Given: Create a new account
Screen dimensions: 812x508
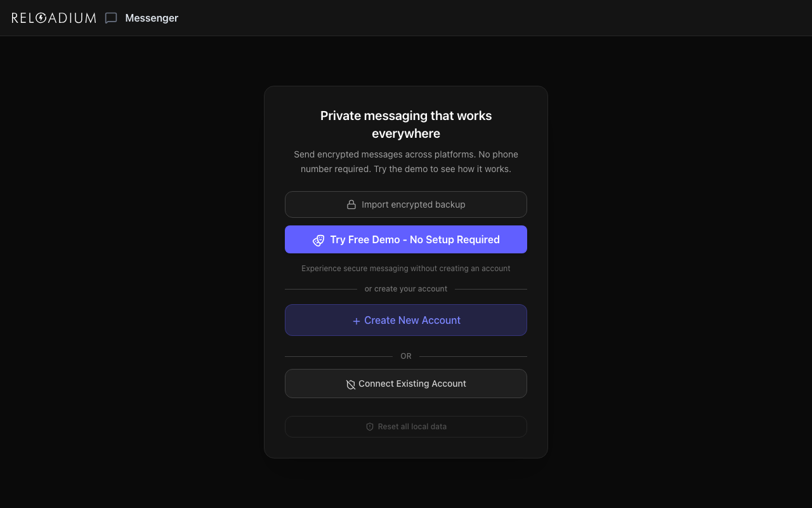Looking at the screenshot, I should (x=406, y=320).
